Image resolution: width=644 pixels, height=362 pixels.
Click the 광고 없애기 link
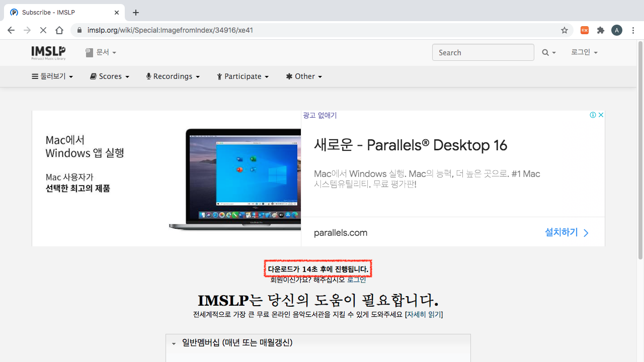320,115
